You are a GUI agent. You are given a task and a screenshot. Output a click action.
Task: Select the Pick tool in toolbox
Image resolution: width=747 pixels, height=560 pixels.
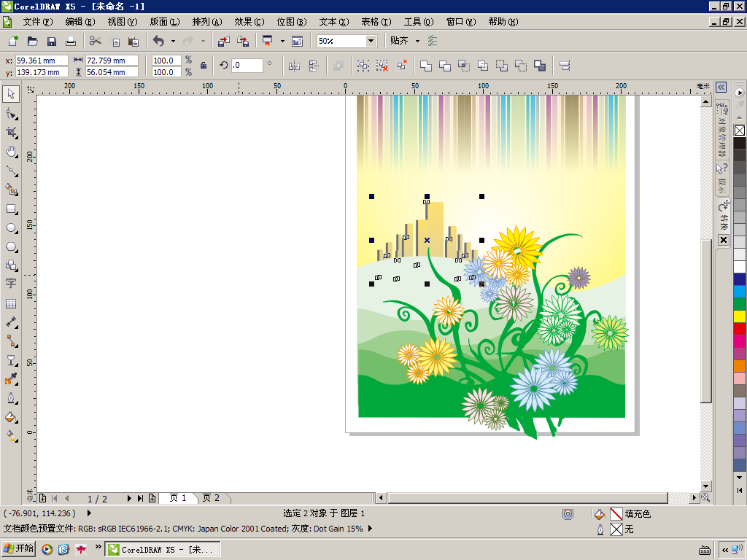11,94
